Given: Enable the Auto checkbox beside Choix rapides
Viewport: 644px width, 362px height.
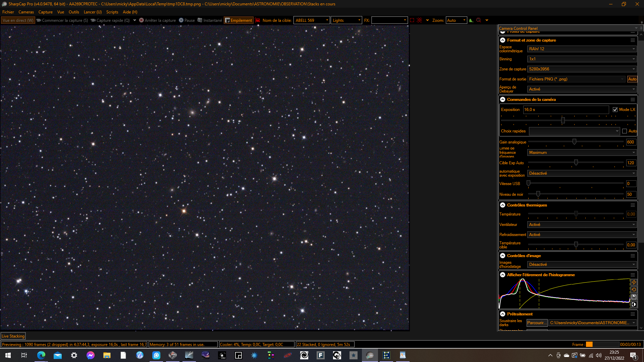Looking at the screenshot, I should coord(625,131).
